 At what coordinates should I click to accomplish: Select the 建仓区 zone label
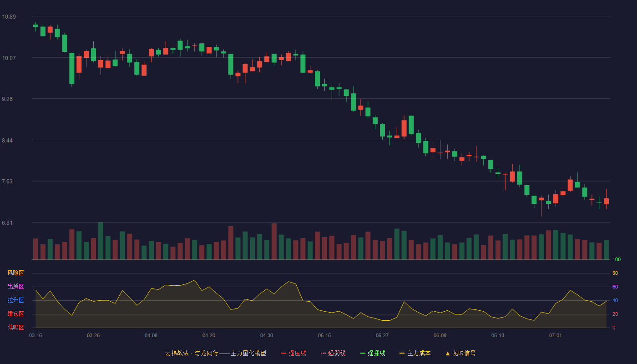[15, 314]
